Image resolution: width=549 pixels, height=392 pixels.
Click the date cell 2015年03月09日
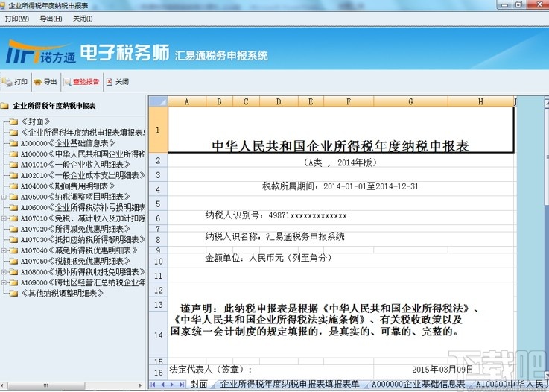tap(442, 369)
